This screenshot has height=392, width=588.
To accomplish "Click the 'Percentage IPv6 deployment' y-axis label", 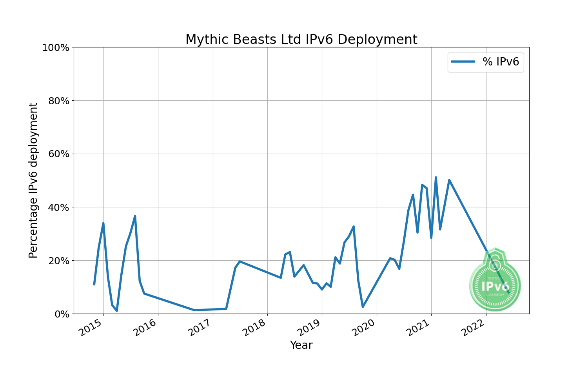I will pos(33,180).
